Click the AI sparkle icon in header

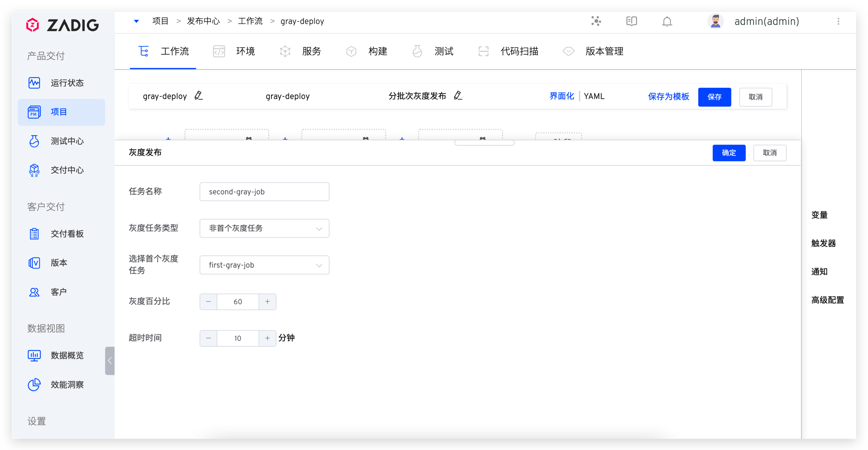pos(596,21)
